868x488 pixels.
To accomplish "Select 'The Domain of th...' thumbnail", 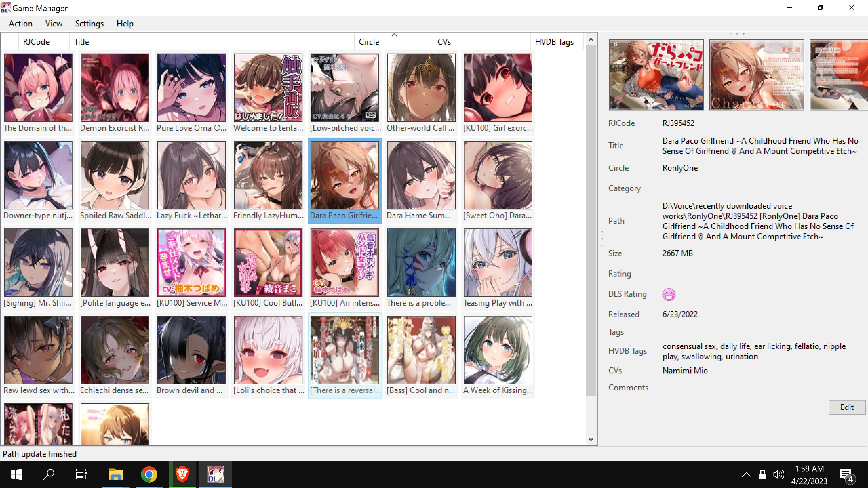I will click(38, 88).
